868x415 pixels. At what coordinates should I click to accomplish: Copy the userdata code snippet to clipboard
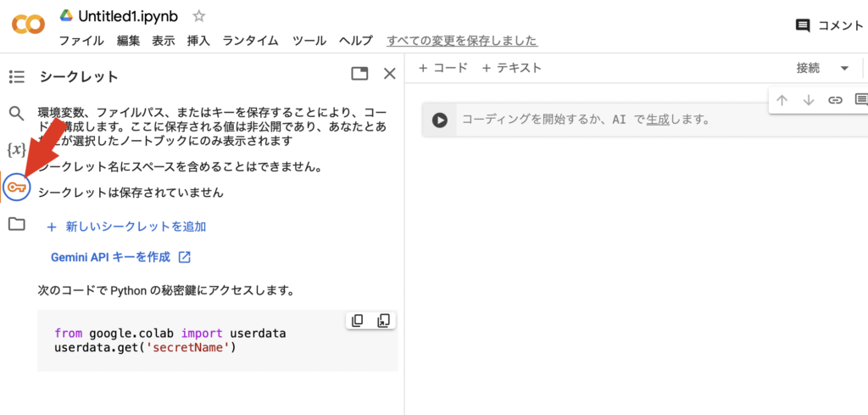tap(358, 321)
